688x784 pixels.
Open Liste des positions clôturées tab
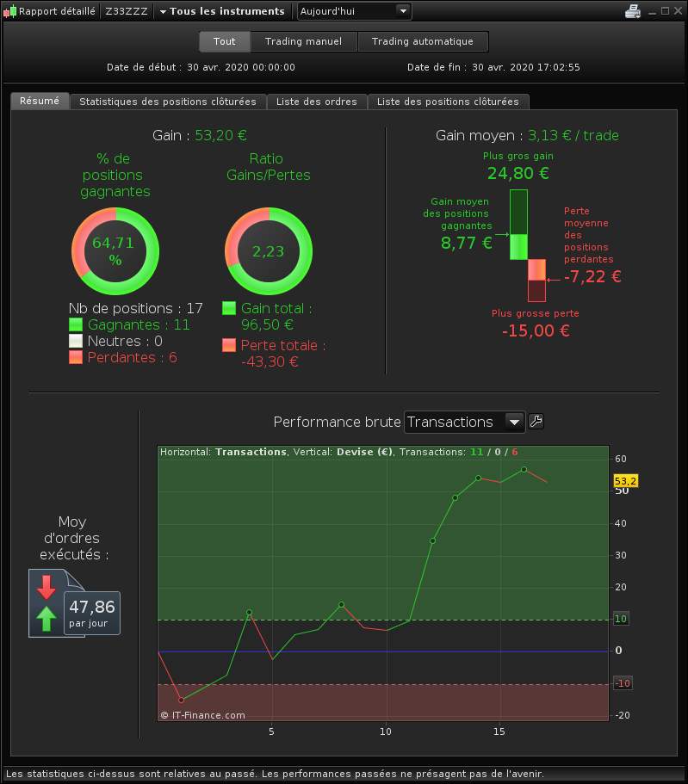(448, 102)
